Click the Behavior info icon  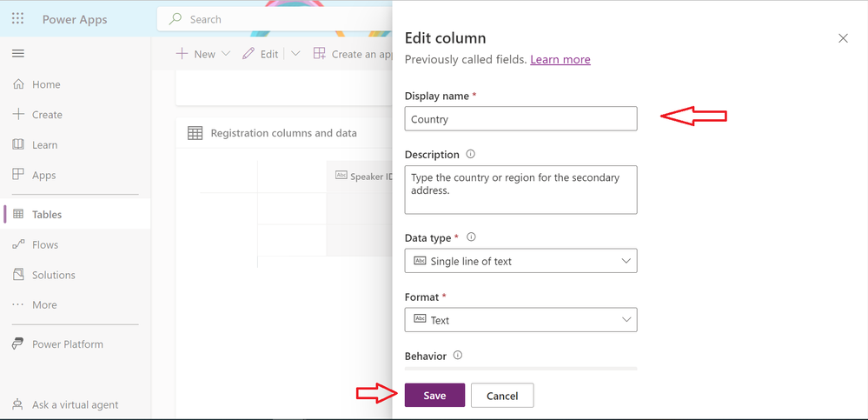coord(457,355)
